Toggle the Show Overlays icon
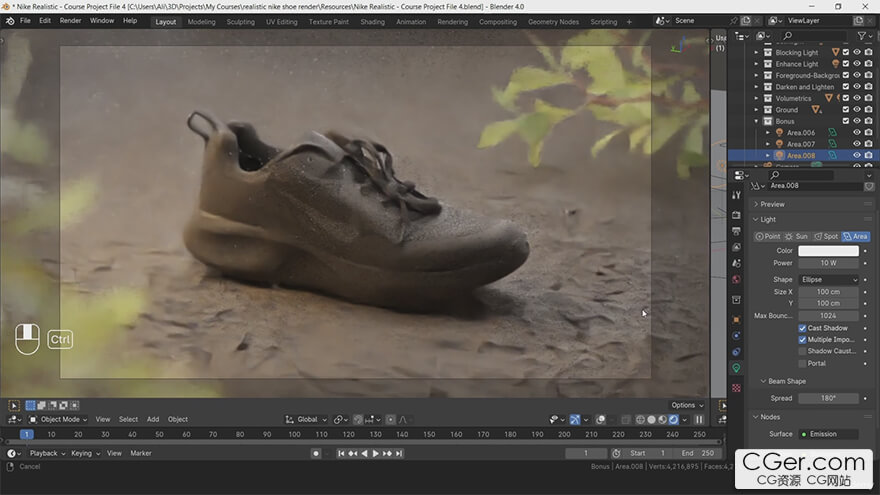This screenshot has height=495, width=880. [601, 419]
